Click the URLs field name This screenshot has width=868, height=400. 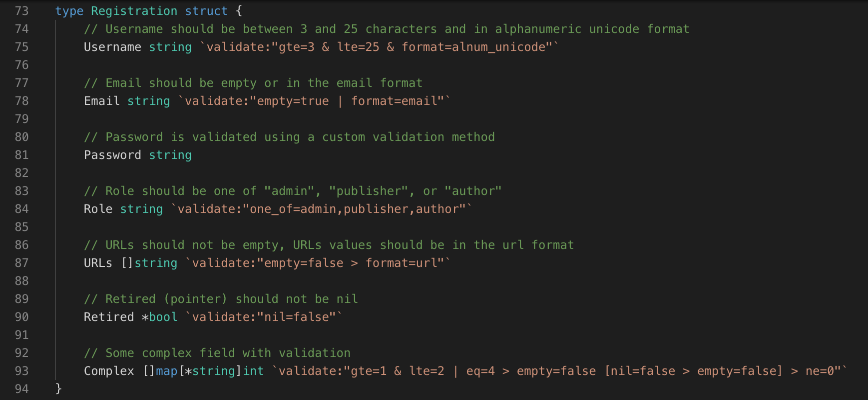tap(98, 263)
